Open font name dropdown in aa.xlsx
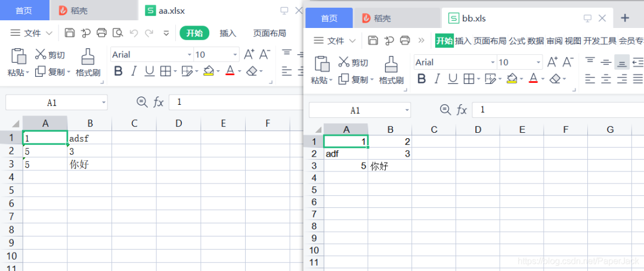 coord(190,55)
